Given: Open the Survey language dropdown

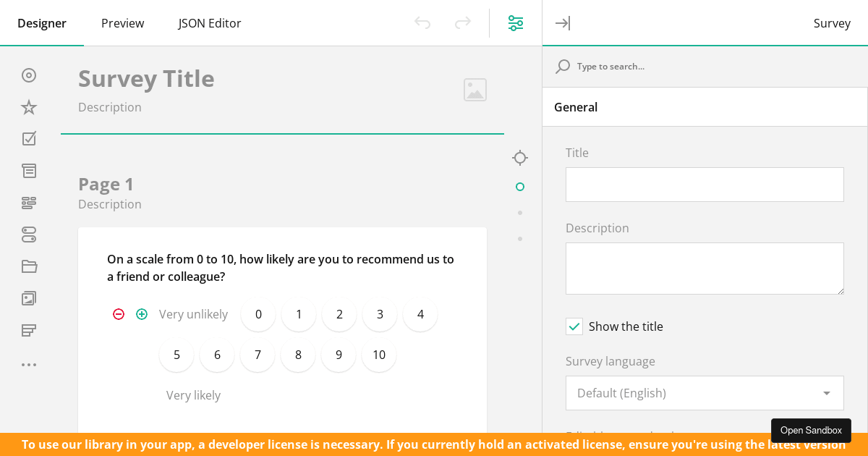Looking at the screenshot, I should 705,393.
